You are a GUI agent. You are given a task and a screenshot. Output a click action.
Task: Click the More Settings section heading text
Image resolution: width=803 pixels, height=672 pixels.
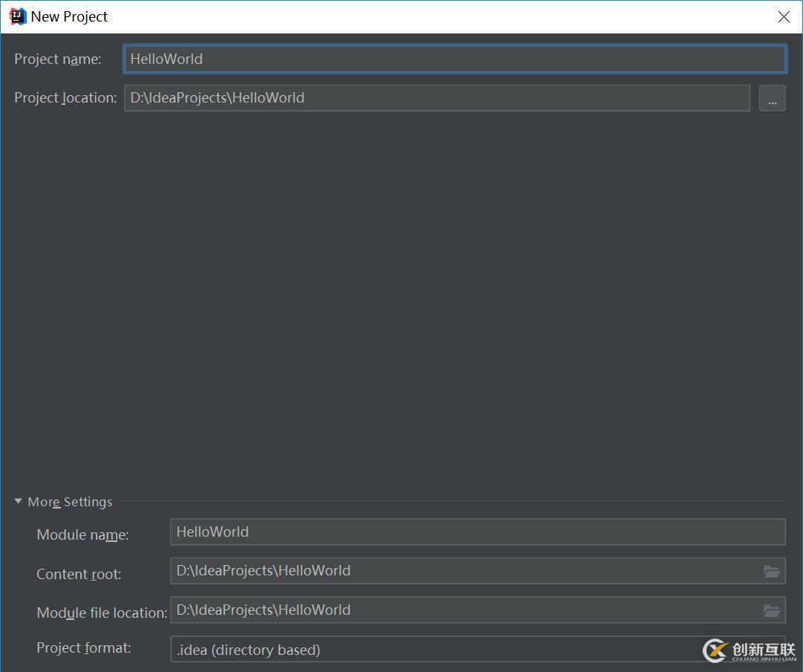point(70,502)
